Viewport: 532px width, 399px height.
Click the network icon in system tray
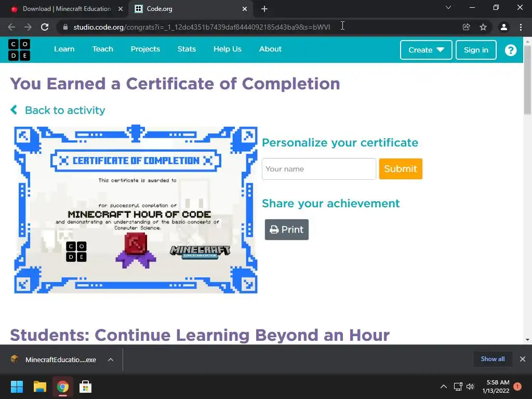[458, 387]
